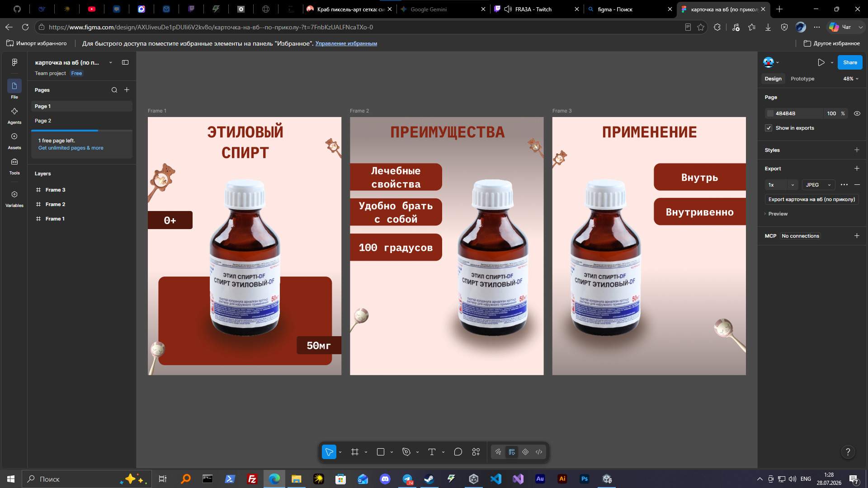868x488 pixels.
Task: Open the Agents sidebar panel
Action: (x=14, y=115)
